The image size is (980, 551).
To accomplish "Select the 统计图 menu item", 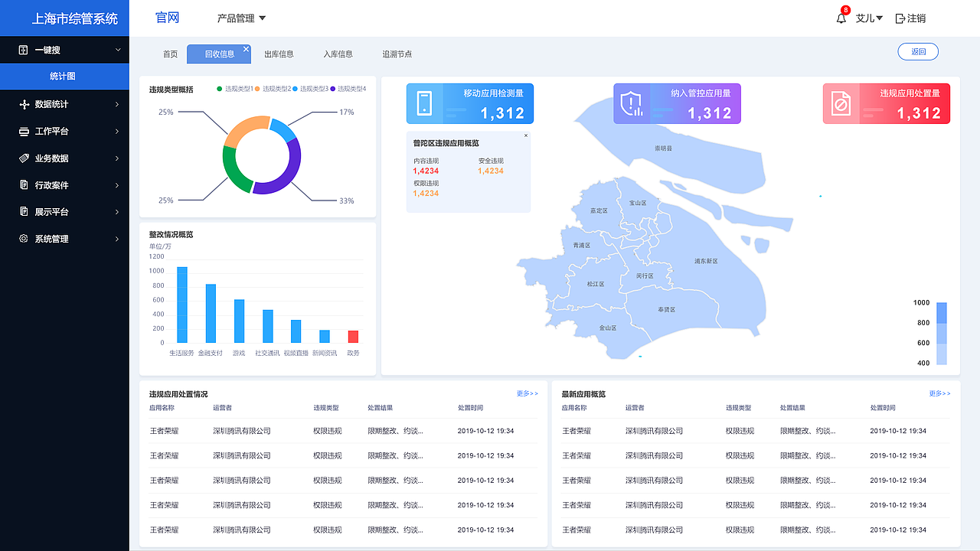I will coord(64,77).
